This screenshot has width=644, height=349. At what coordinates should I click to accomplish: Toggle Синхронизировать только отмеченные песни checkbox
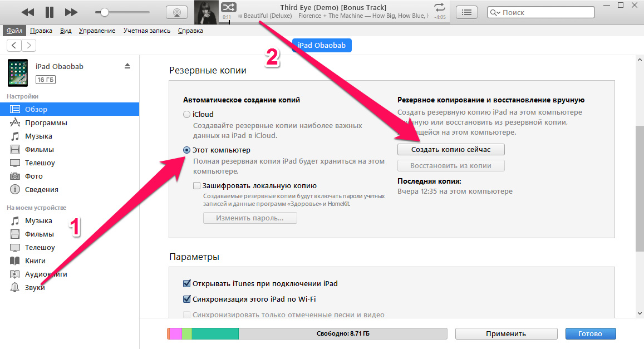[186, 315]
